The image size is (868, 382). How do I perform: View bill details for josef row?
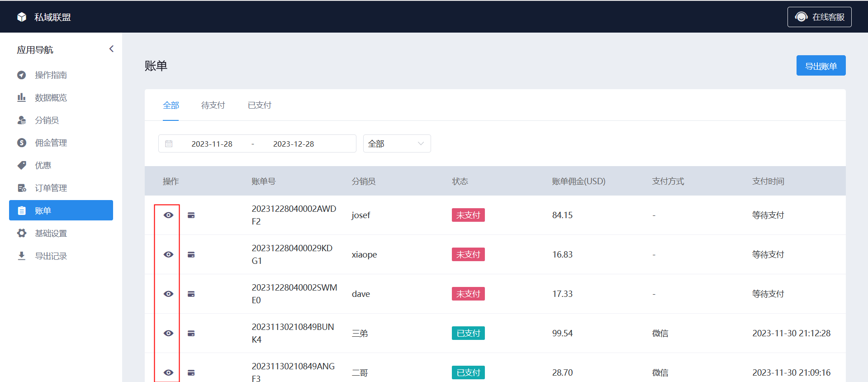pyautogui.click(x=169, y=215)
